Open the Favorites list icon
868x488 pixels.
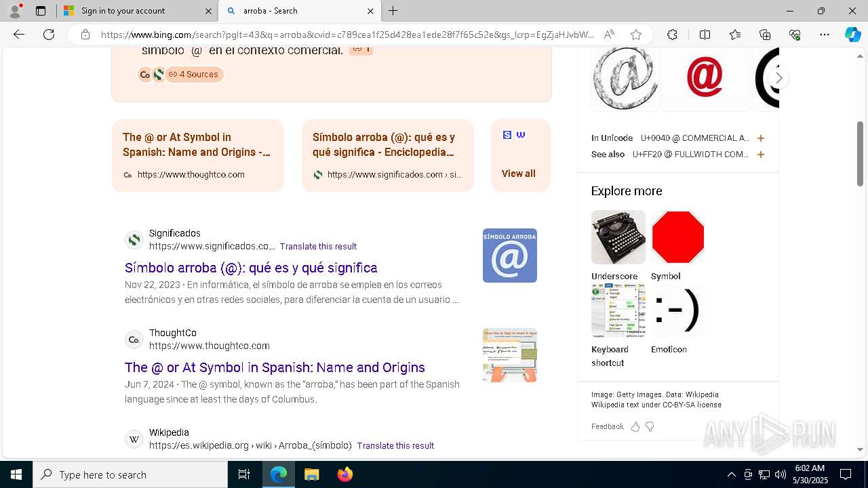[735, 35]
